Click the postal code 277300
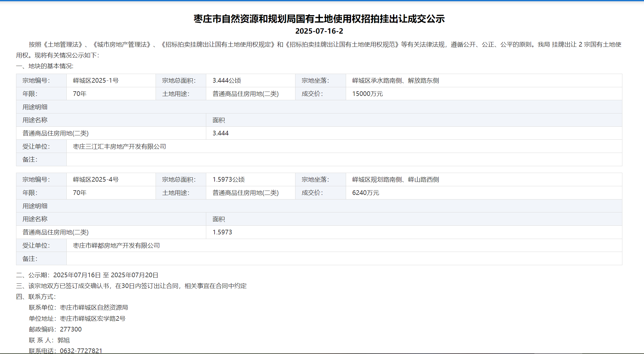 [x=71, y=329]
